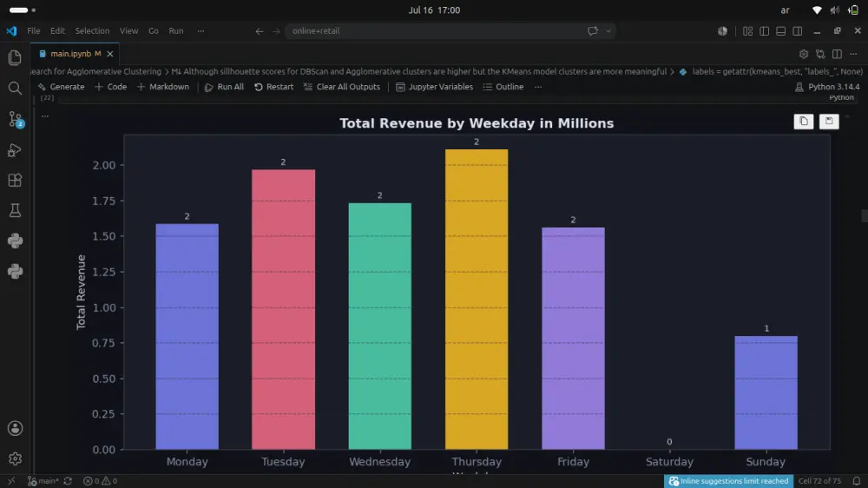Toggle the secondary side bar
The width and height of the screenshot is (868, 488).
click(x=798, y=31)
